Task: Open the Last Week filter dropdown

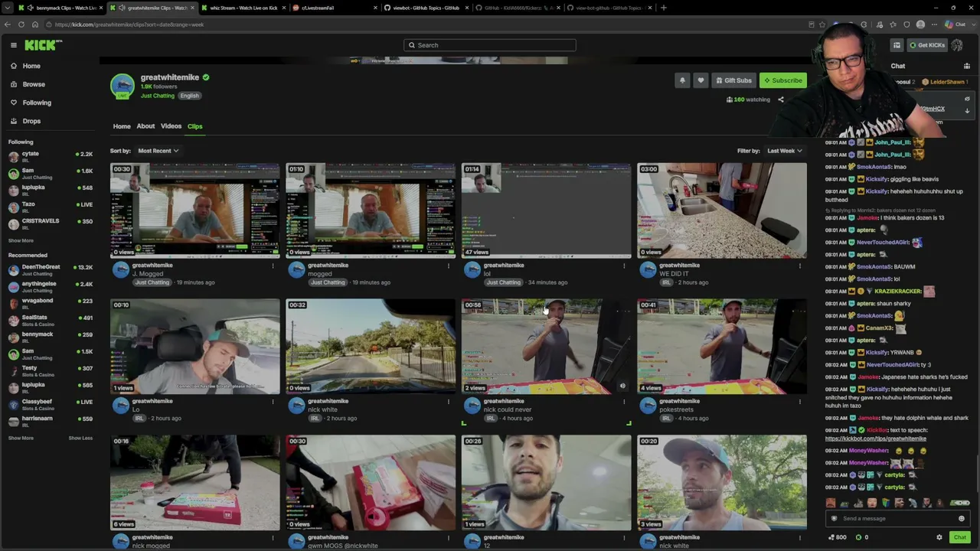Action: pyautogui.click(x=785, y=151)
